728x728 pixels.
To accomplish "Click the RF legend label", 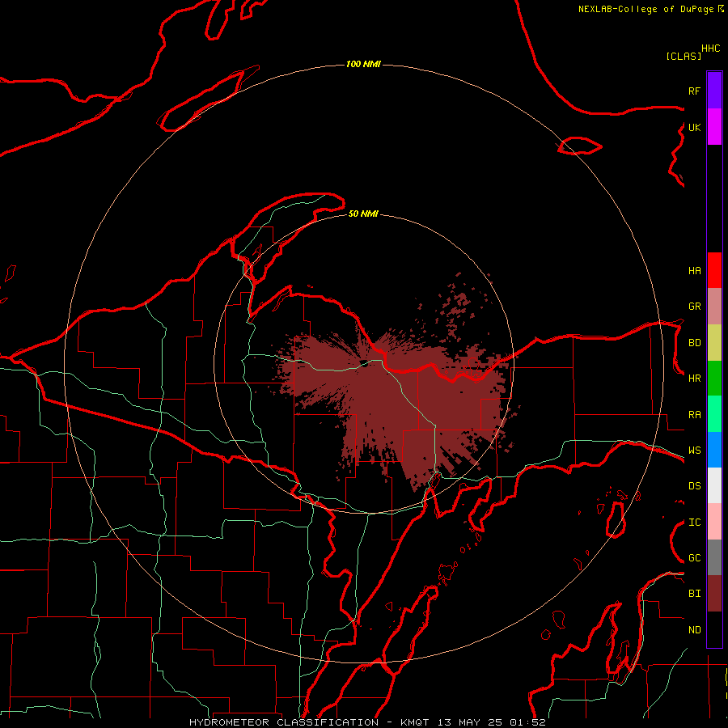I will point(694,91).
